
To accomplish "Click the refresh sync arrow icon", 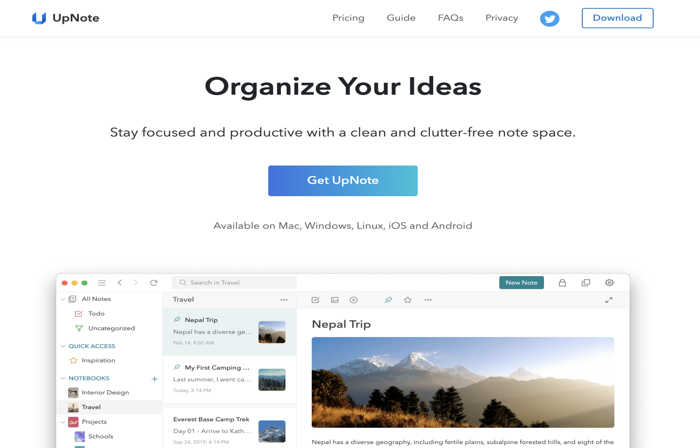I will [154, 282].
